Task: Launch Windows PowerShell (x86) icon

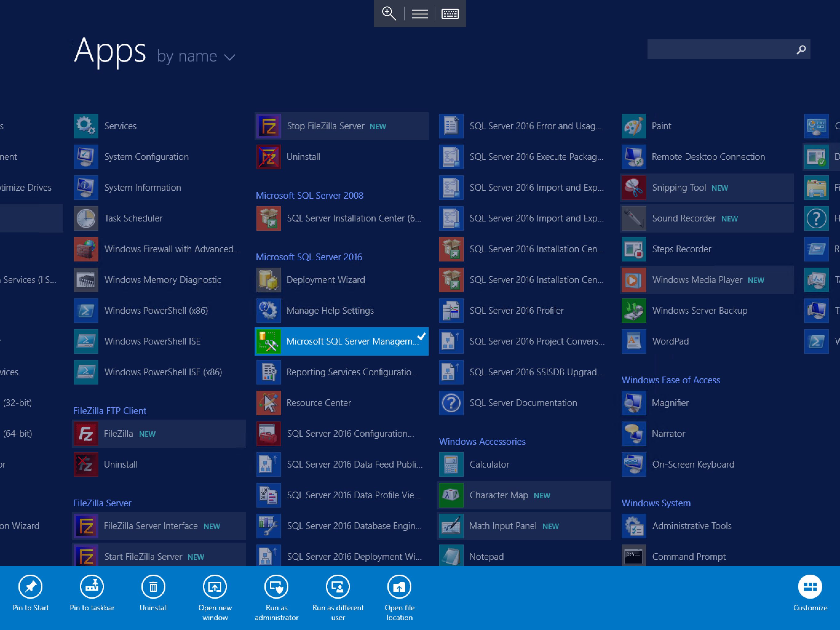Action: tap(86, 310)
